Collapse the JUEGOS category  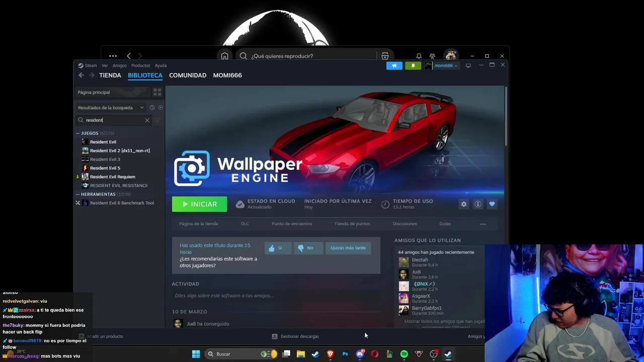(78, 133)
